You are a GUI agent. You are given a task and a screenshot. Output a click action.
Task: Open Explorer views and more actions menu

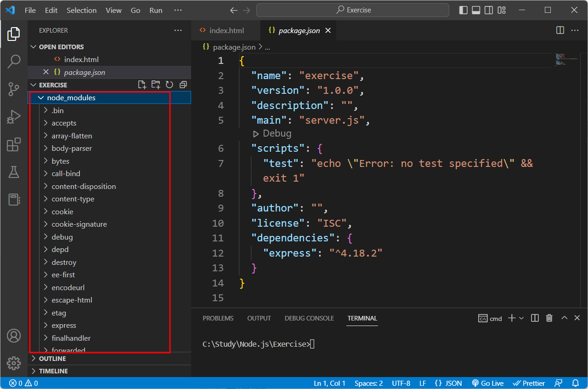pos(178,30)
